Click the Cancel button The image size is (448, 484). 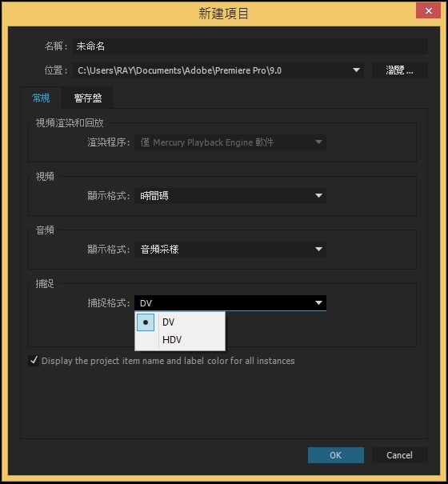tap(399, 455)
